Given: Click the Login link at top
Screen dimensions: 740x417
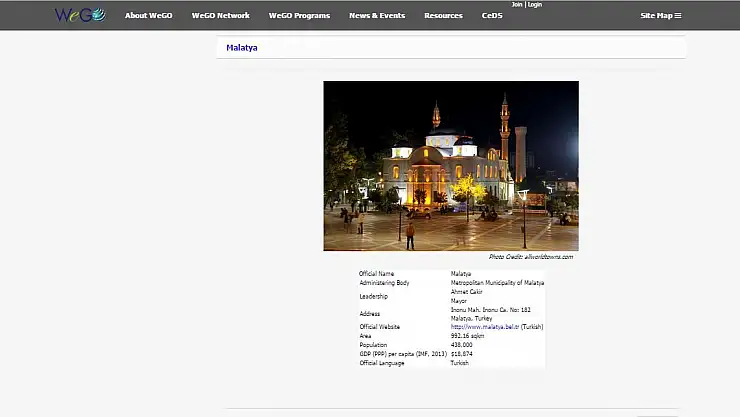Looking at the screenshot, I should point(534,5).
